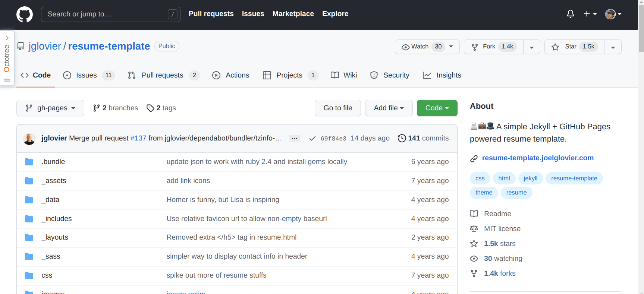
Task: Open the gh-pages branch selector
Action: point(50,108)
